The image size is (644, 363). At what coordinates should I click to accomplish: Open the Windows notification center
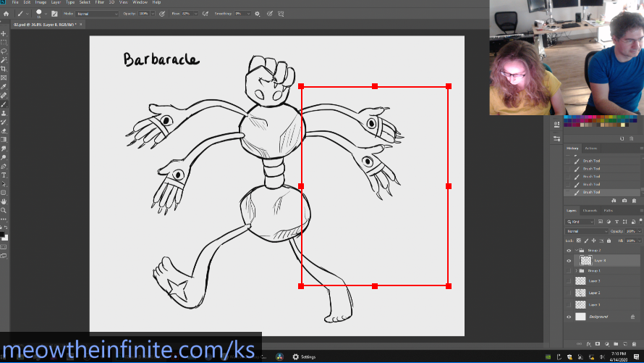(636, 356)
